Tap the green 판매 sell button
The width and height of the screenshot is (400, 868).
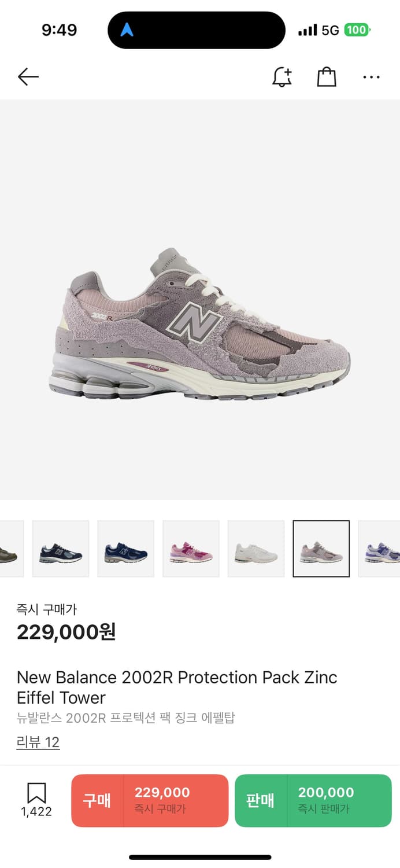point(313,800)
